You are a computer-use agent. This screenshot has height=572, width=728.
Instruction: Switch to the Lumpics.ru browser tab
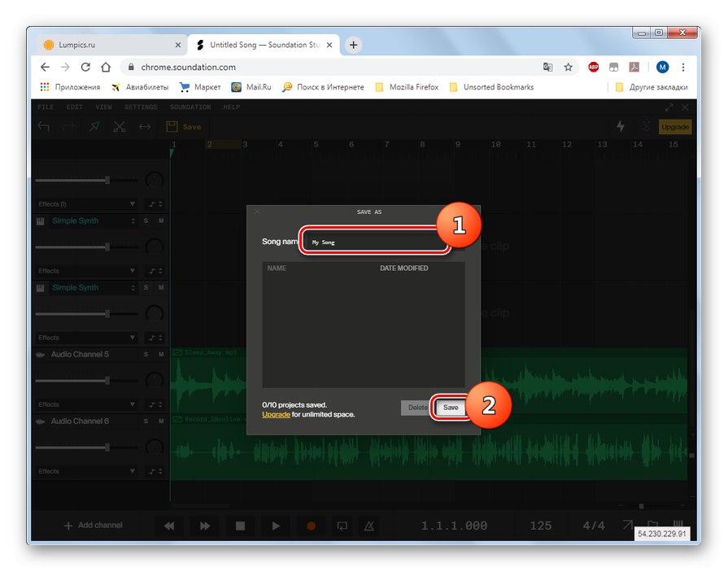pos(111,45)
